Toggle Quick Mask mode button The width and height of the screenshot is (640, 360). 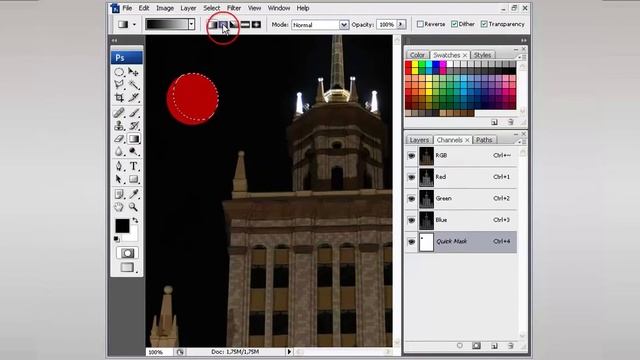127,253
